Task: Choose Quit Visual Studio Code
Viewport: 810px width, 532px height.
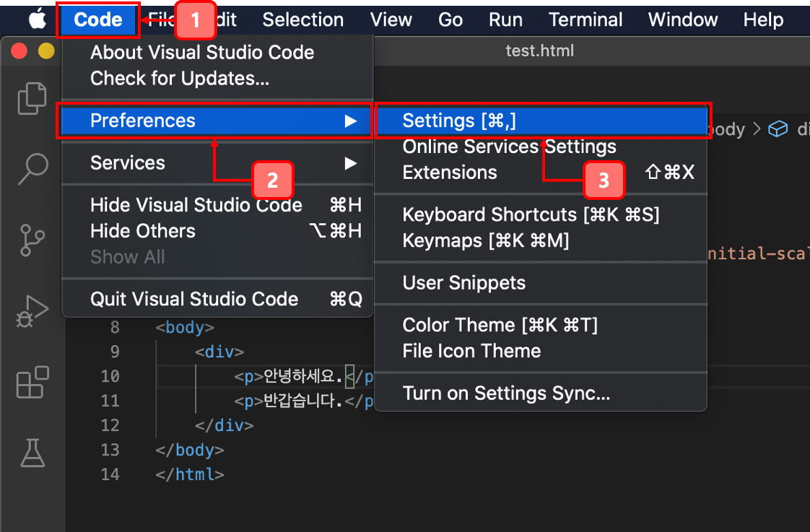Action: tap(217, 299)
